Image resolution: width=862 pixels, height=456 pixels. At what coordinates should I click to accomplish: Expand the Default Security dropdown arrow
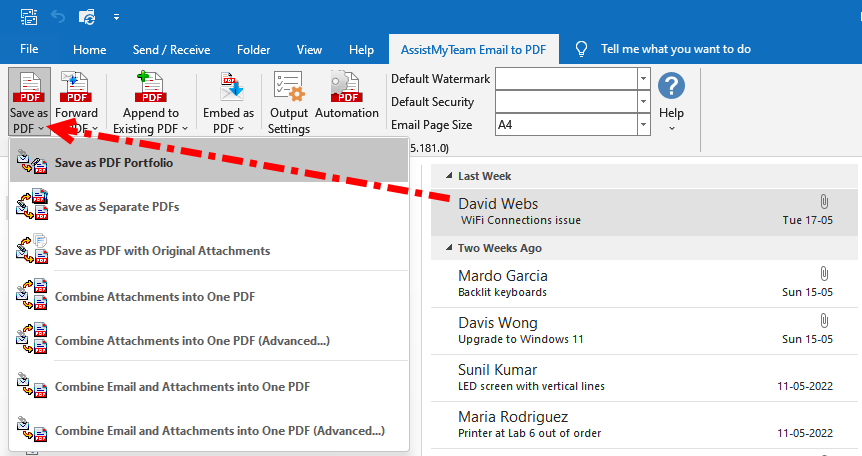(643, 102)
